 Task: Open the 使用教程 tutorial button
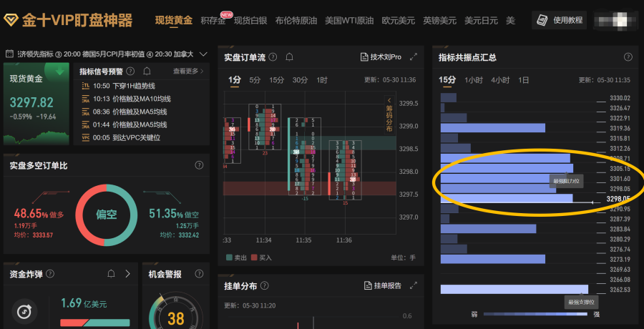(x=560, y=20)
